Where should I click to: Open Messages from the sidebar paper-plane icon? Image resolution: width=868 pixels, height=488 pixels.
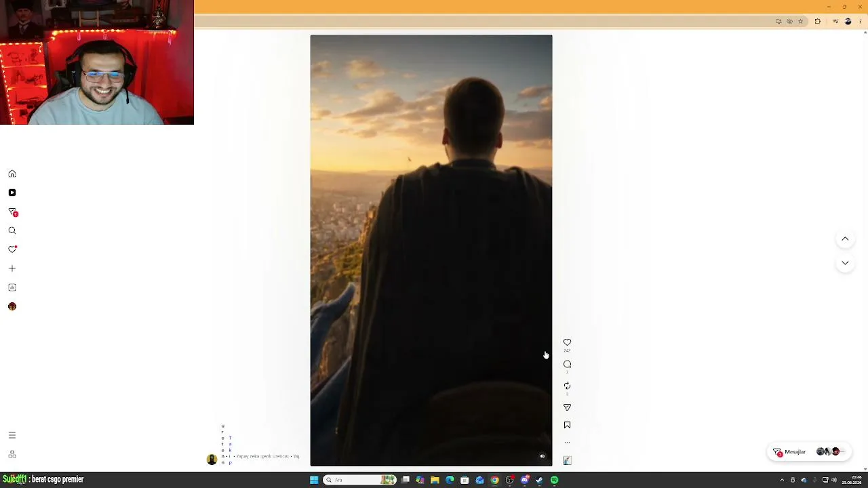[x=12, y=212]
